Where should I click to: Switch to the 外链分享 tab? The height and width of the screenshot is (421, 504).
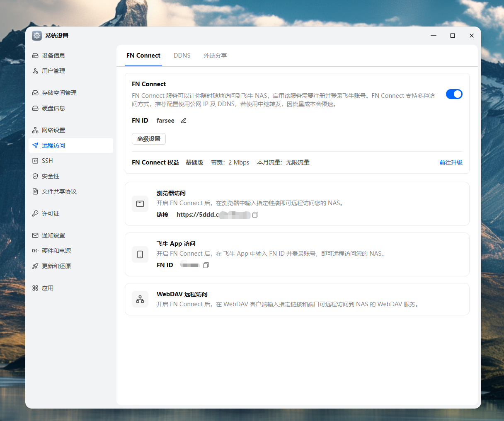click(x=215, y=55)
